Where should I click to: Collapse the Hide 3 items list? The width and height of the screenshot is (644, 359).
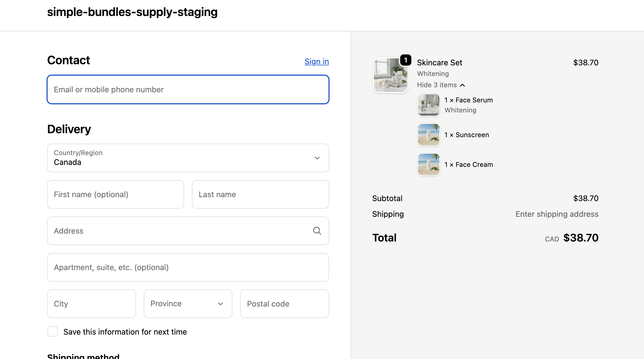click(441, 85)
